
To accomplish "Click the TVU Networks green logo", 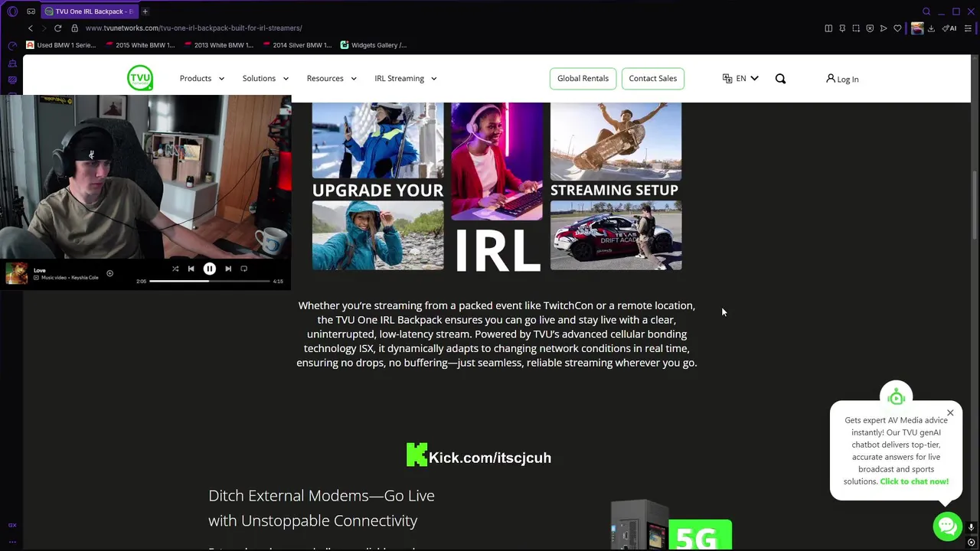I will coord(140,78).
